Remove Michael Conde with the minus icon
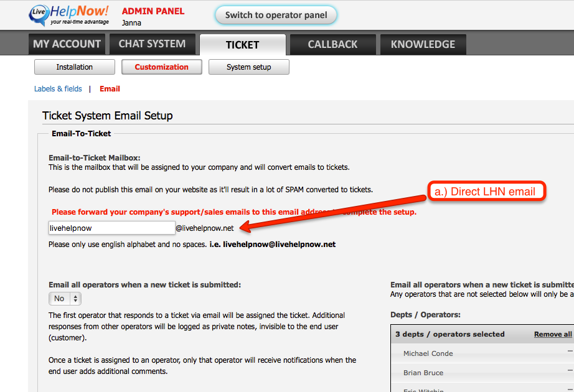The image size is (574, 392). pos(570,352)
